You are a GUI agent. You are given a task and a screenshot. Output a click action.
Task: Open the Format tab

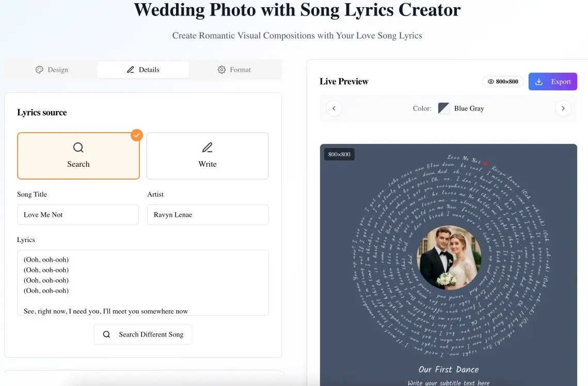point(234,69)
